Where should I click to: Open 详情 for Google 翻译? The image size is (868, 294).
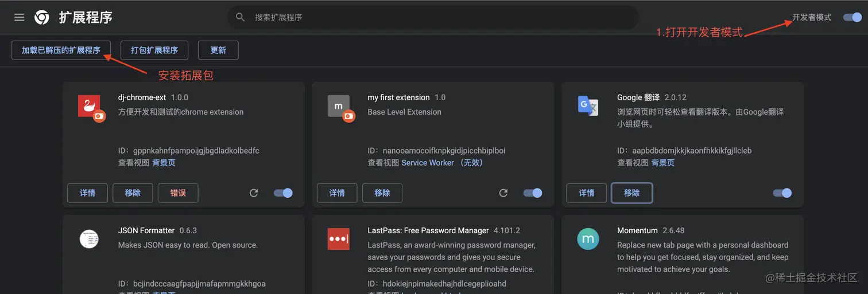pos(587,193)
